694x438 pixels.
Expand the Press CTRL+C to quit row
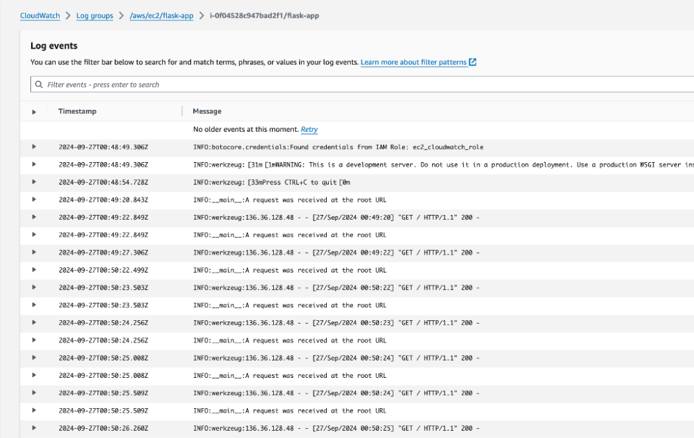[x=34, y=182]
